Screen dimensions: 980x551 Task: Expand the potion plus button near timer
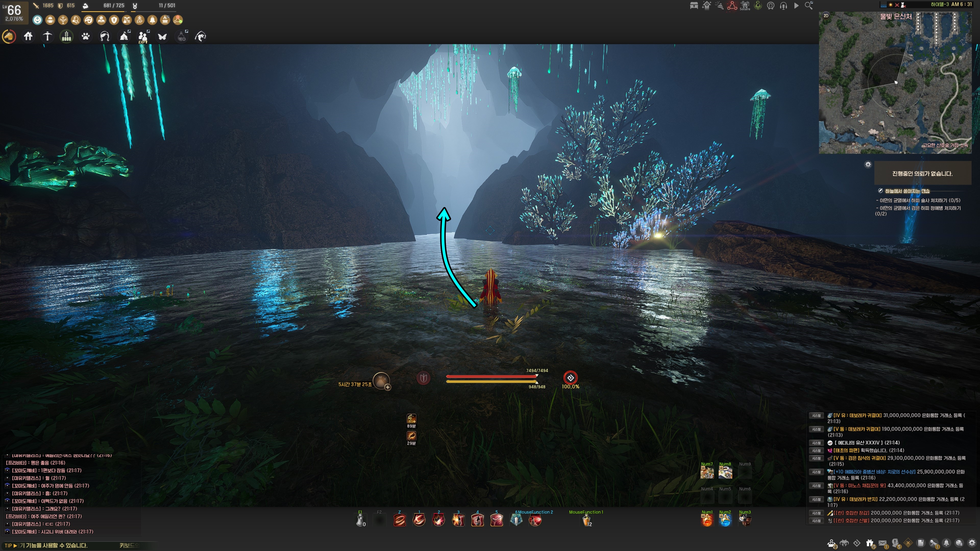[x=387, y=387]
